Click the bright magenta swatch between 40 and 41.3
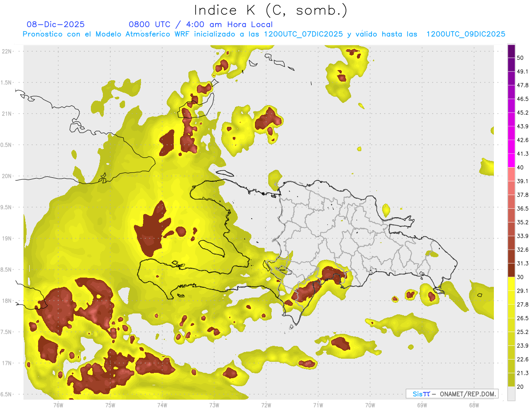 (x=511, y=161)
